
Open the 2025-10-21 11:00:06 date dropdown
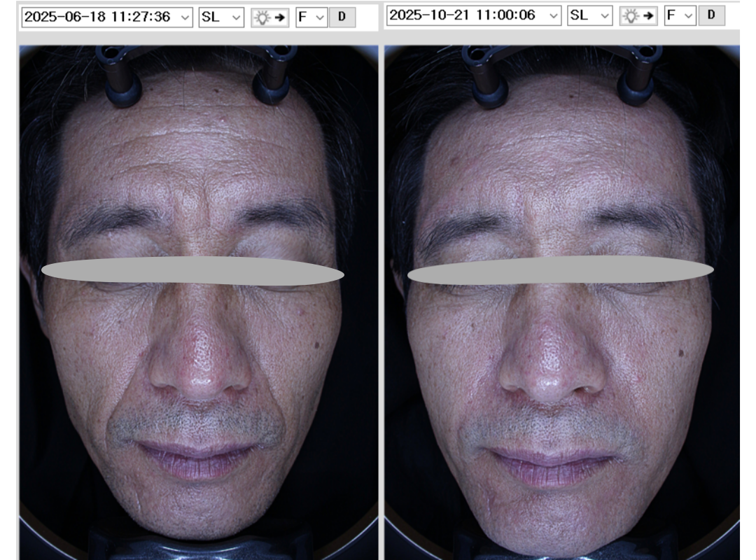(x=474, y=15)
